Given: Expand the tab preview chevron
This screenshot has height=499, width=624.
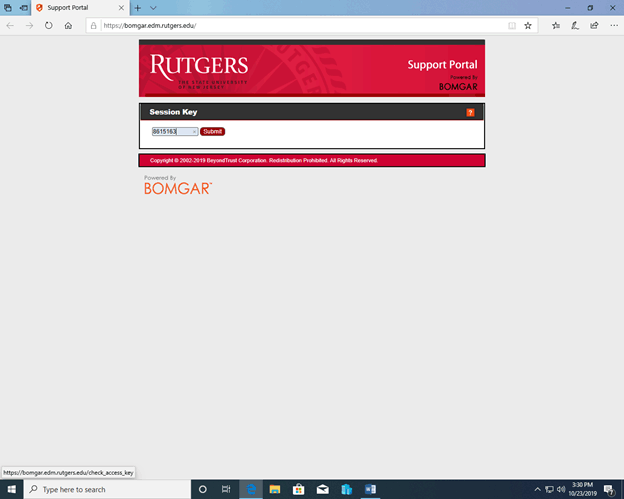Looking at the screenshot, I should 153,8.
